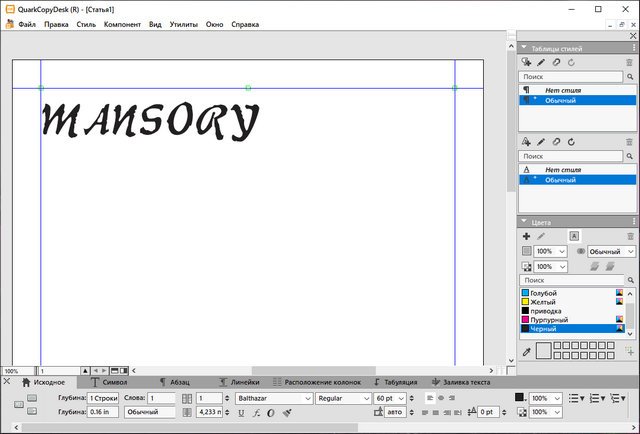
Task: Click the character style update arrow
Action: click(571, 142)
